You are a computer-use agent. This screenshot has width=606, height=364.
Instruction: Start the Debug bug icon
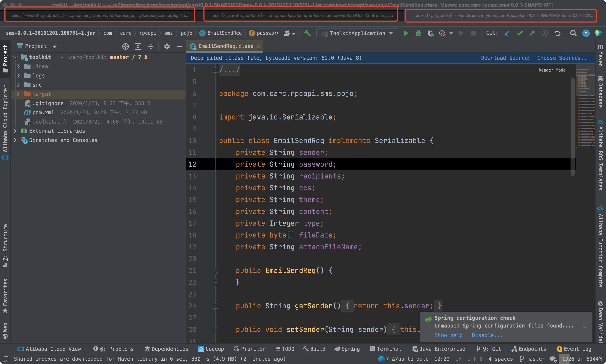coord(418,33)
